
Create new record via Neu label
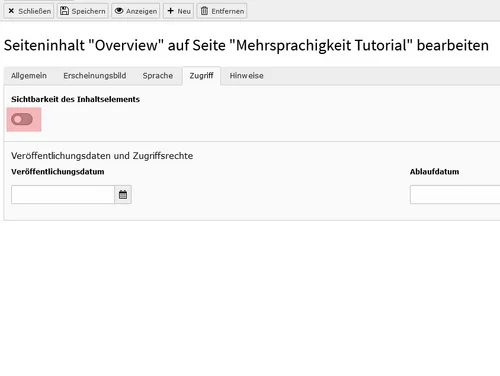[x=184, y=11]
